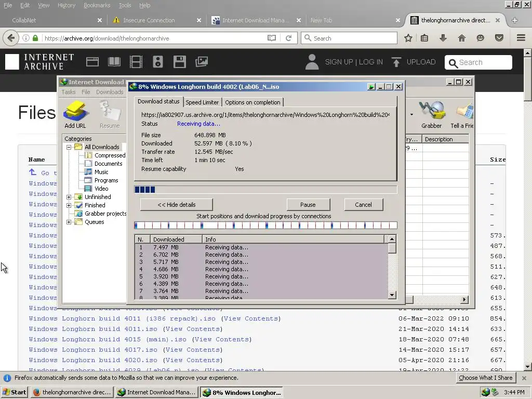Expand the Queues category
Image resolution: width=532 pixels, height=399 pixels.
tap(69, 222)
